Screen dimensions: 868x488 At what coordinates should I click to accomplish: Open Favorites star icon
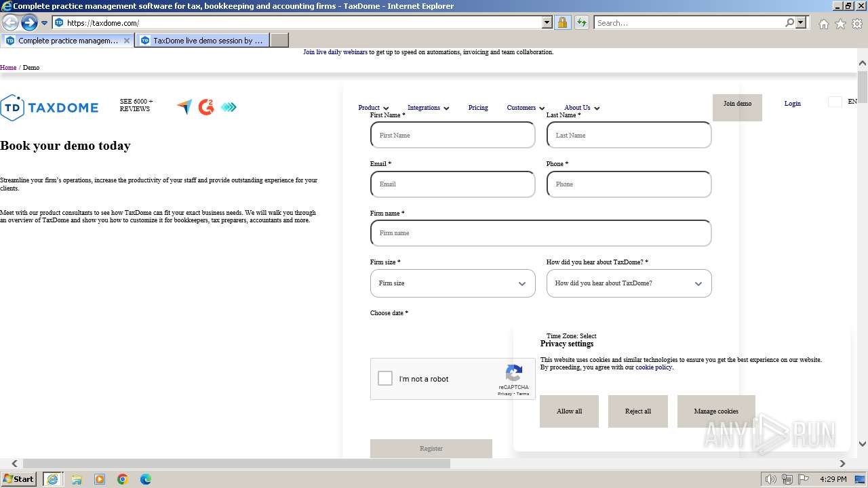tap(840, 24)
